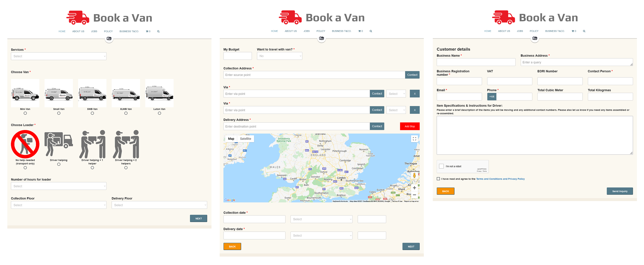This screenshot has height=265, width=644.
Task: Choose the 'Driver helping' radio button
Action: (59, 164)
